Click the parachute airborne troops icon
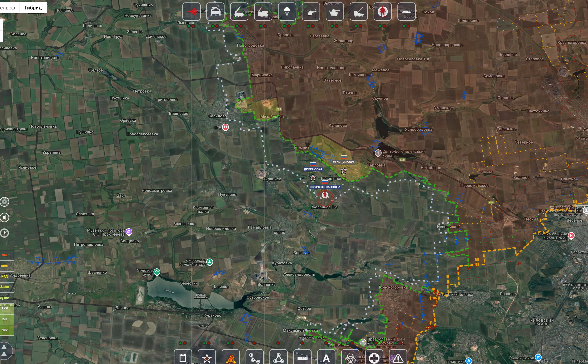Image resolution: width=588 pixels, height=364 pixels. [x=287, y=11]
